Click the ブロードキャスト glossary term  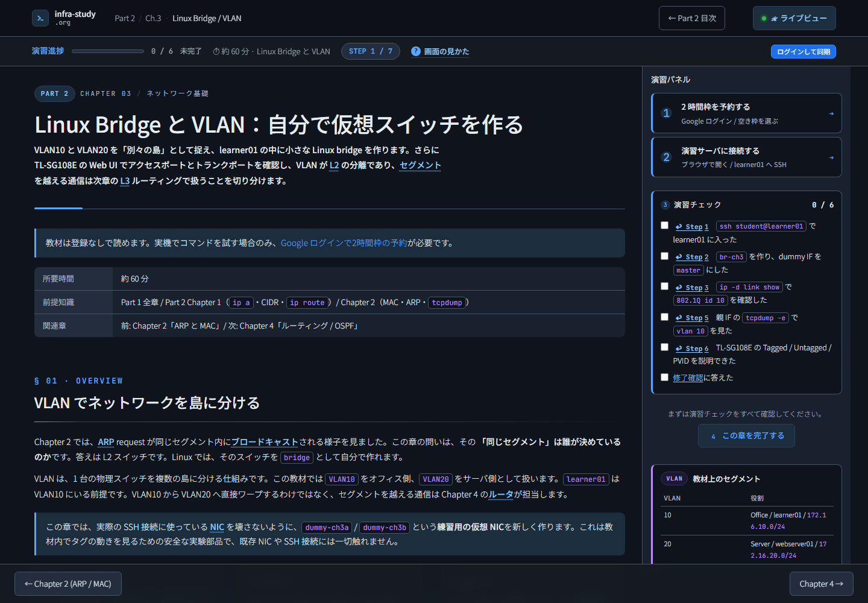coord(265,442)
